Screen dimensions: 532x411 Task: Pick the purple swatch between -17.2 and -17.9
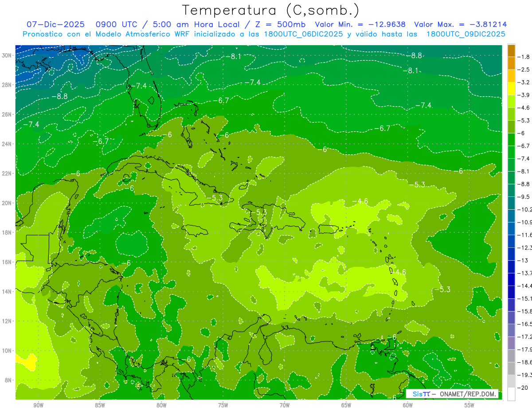(511, 343)
